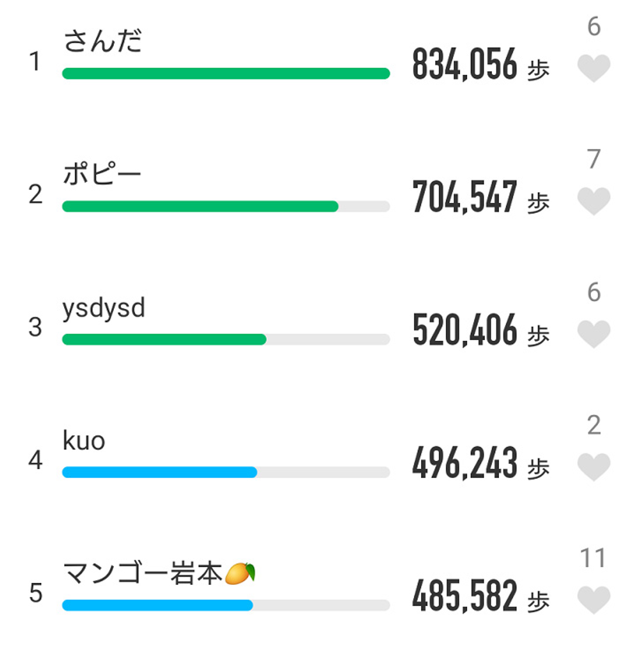Click ysdysd's green progress bar
This screenshot has height=653, width=644.
tap(164, 339)
